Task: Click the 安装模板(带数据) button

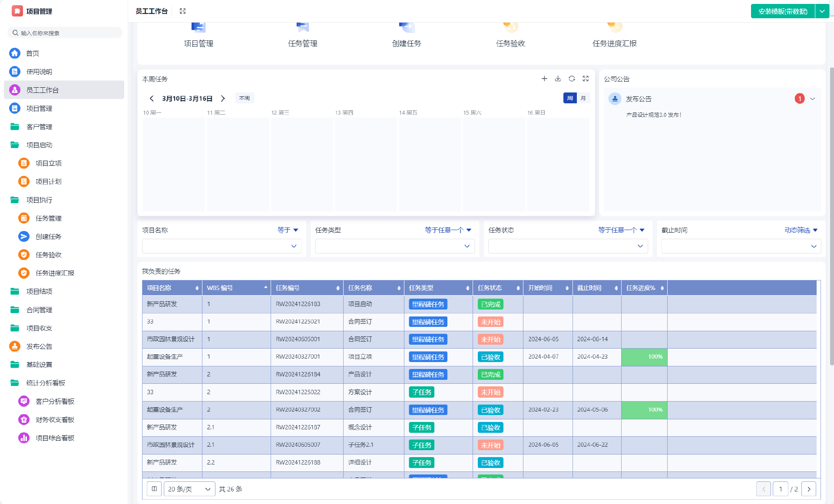Action: click(x=783, y=11)
